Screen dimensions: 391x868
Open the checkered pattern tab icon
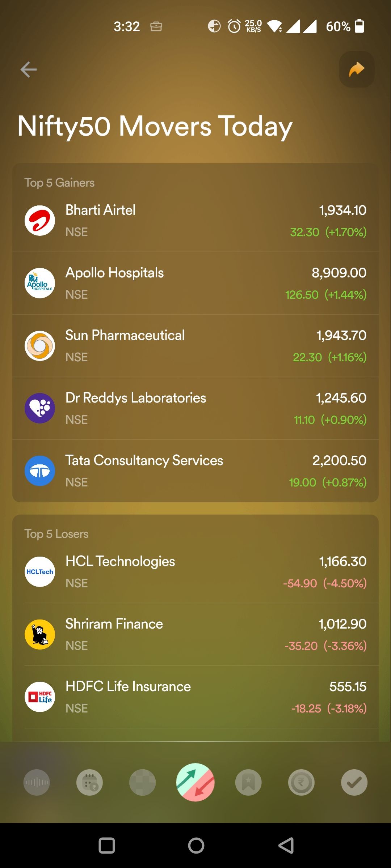(x=143, y=782)
